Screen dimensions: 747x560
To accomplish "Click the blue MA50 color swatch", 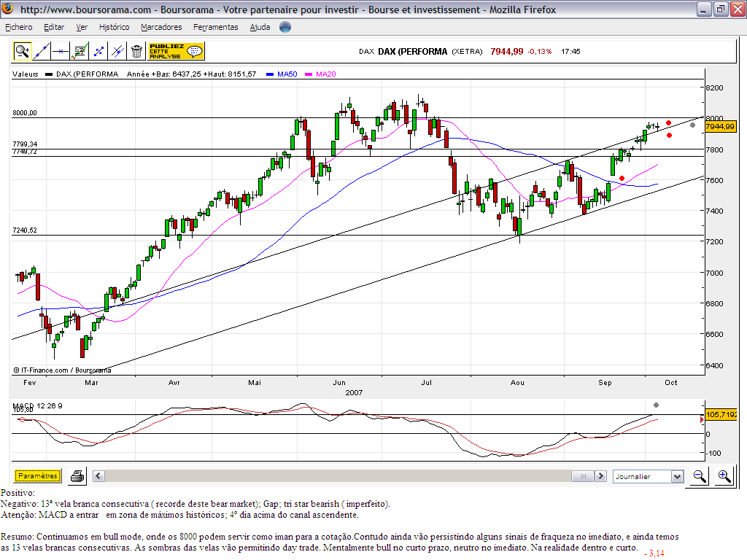I will click(x=270, y=74).
